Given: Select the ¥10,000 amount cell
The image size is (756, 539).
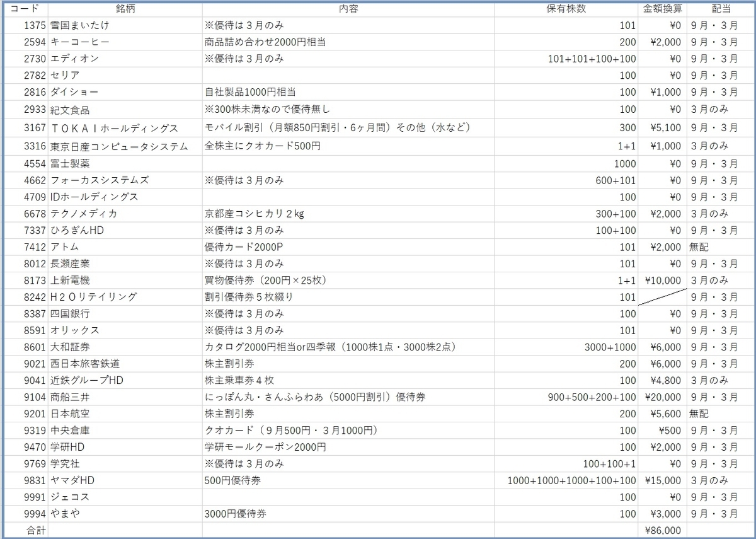Looking at the screenshot, I should click(662, 281).
